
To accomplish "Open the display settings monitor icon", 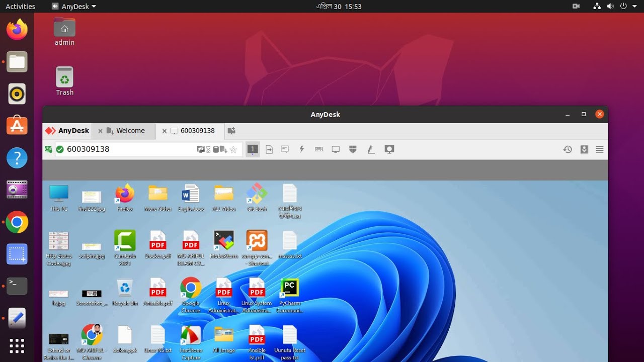I will click(336, 149).
